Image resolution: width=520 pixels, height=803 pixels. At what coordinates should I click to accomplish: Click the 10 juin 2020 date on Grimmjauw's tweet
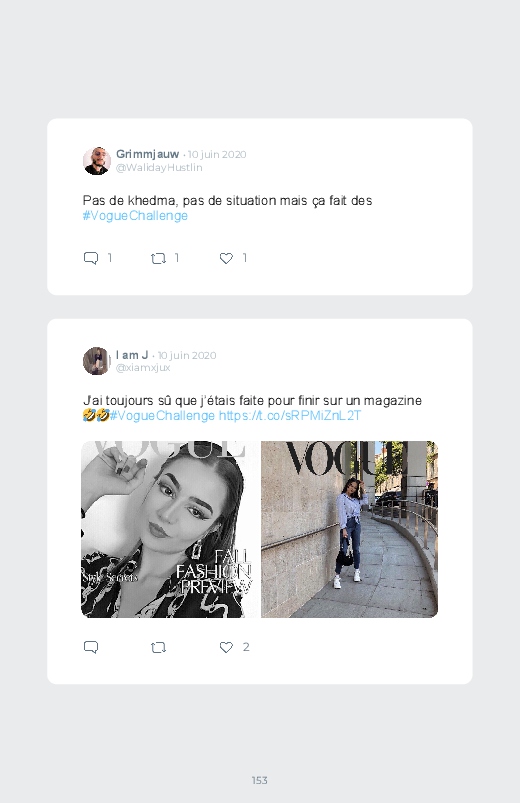point(217,155)
